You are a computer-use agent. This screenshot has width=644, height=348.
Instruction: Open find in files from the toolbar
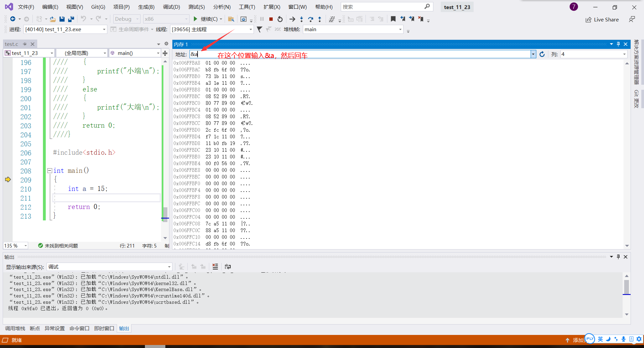click(231, 19)
